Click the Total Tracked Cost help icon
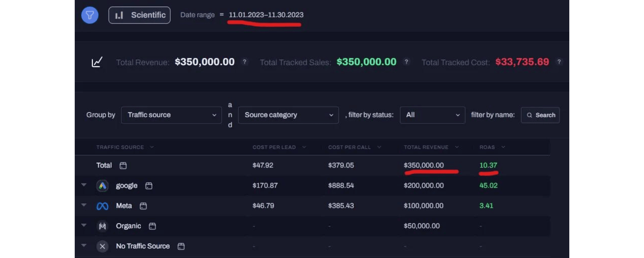 pyautogui.click(x=559, y=62)
